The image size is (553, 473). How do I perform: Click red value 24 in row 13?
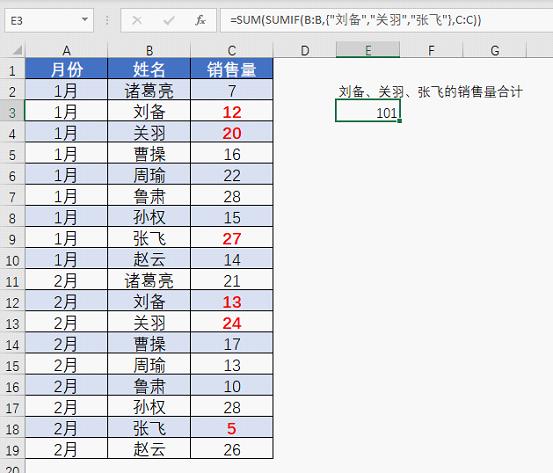click(x=232, y=322)
